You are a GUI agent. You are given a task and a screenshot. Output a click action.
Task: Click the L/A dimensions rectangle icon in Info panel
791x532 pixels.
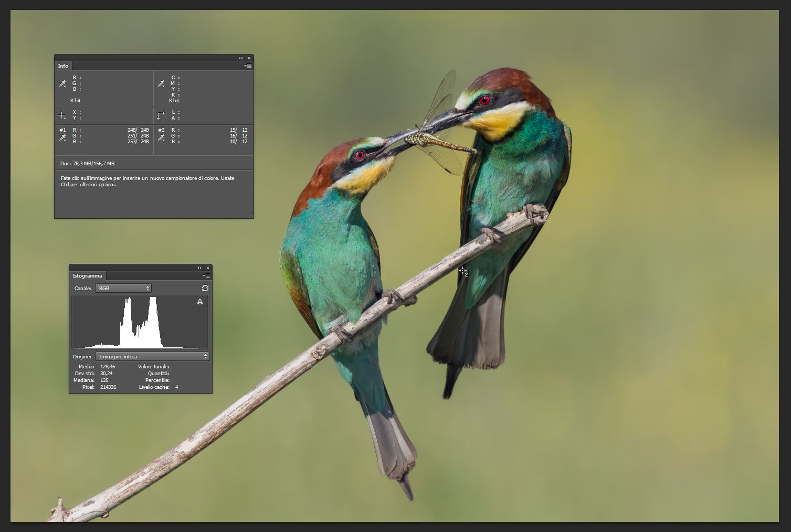point(161,115)
